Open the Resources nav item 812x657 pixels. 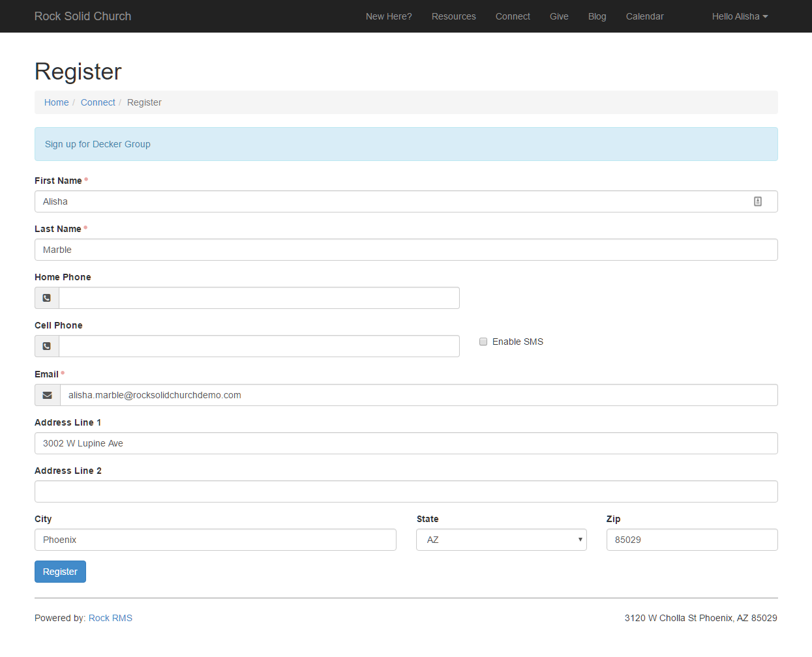click(x=453, y=16)
